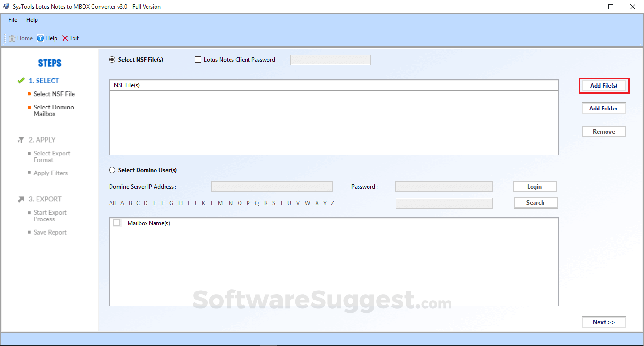Open the Help menu

click(32, 20)
